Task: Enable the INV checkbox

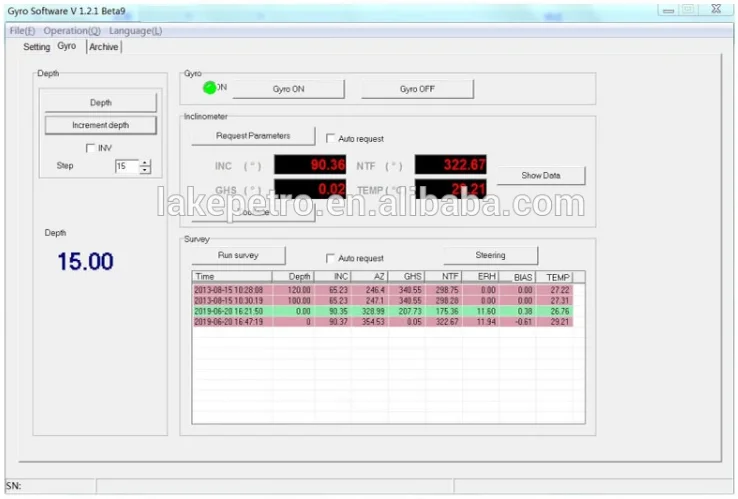Action: (x=90, y=148)
